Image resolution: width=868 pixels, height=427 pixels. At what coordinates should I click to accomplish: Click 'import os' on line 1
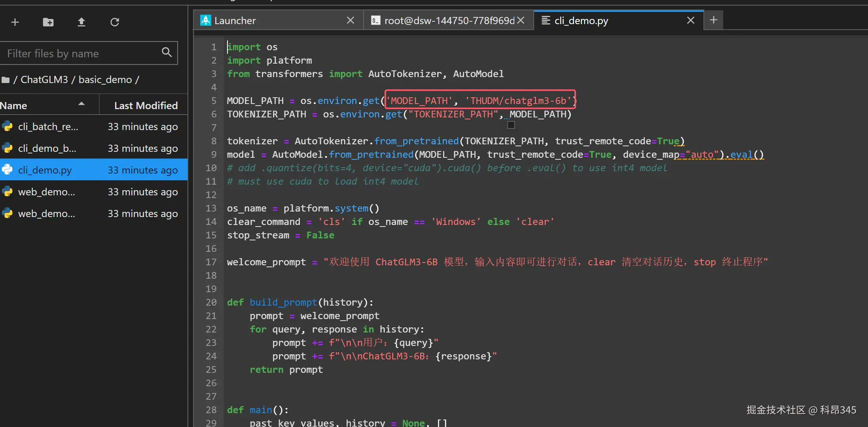pos(252,47)
